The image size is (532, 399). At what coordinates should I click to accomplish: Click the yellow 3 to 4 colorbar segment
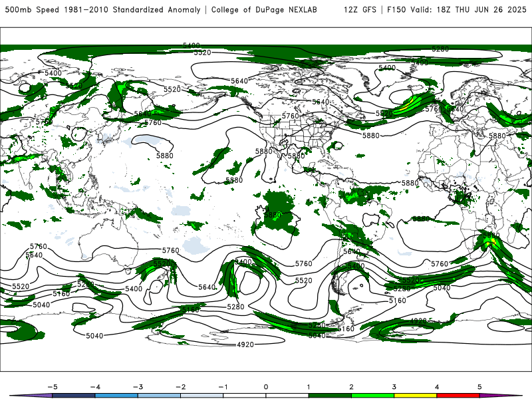coord(415,396)
